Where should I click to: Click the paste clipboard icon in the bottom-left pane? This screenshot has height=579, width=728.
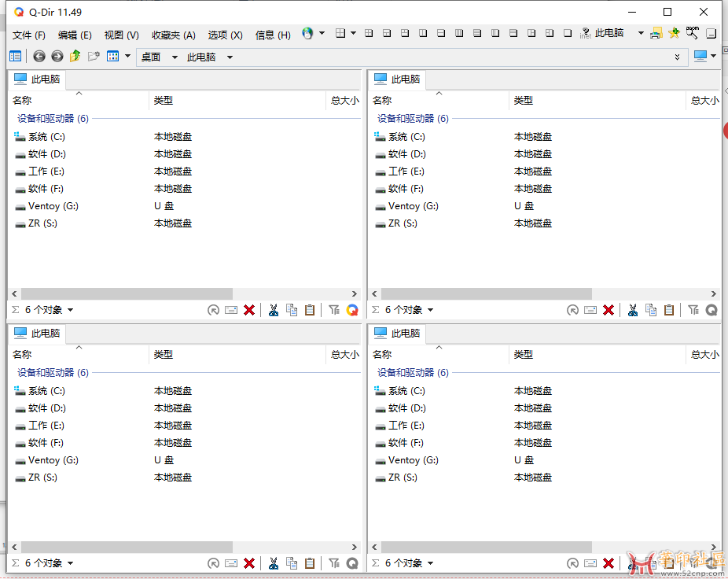(x=310, y=563)
